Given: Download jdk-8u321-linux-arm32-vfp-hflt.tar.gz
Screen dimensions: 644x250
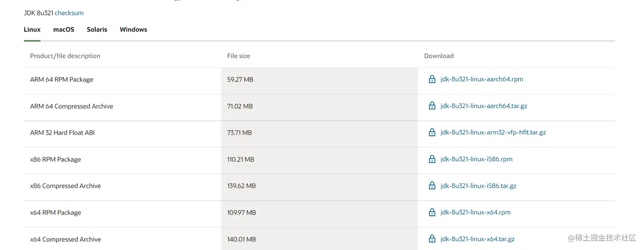Looking at the screenshot, I should (493, 132).
